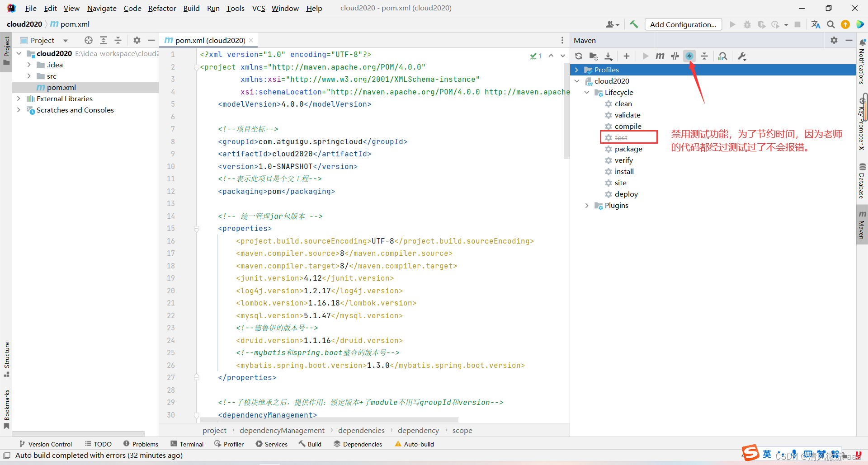Open Terminal tool window
This screenshot has width=868, height=465.
[187, 444]
